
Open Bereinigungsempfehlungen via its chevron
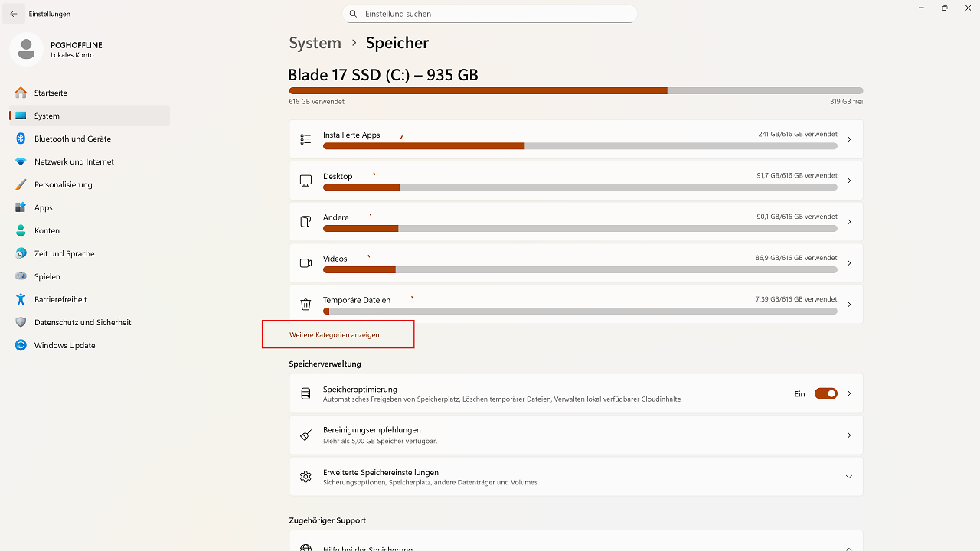pyautogui.click(x=848, y=435)
